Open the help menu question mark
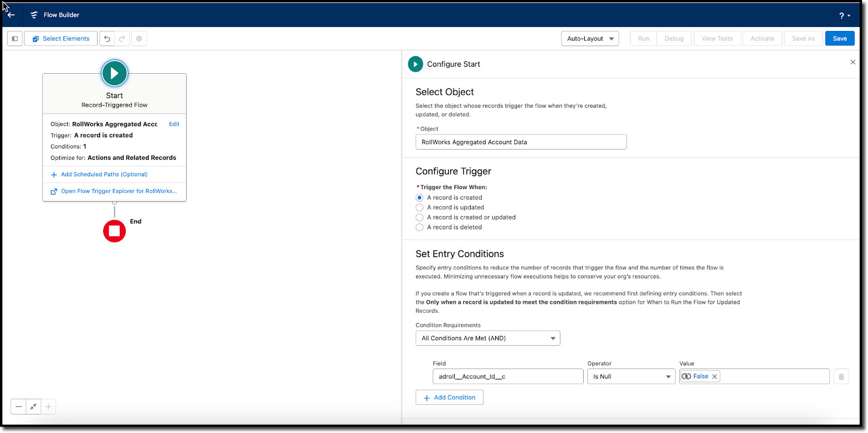The height and width of the screenshot is (433, 868). pyautogui.click(x=844, y=16)
